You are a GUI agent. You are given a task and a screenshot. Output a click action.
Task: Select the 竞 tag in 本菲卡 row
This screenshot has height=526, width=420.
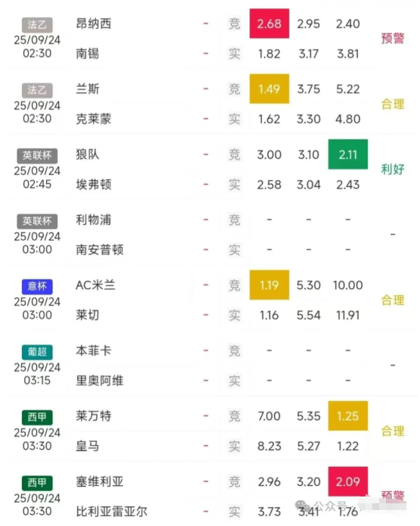(234, 350)
